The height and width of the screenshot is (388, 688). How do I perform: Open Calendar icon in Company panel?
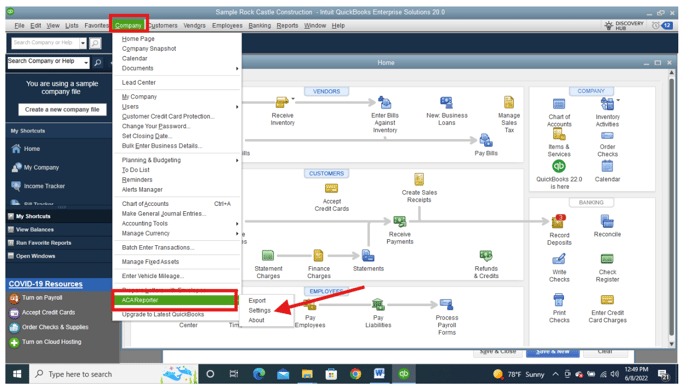click(x=607, y=166)
